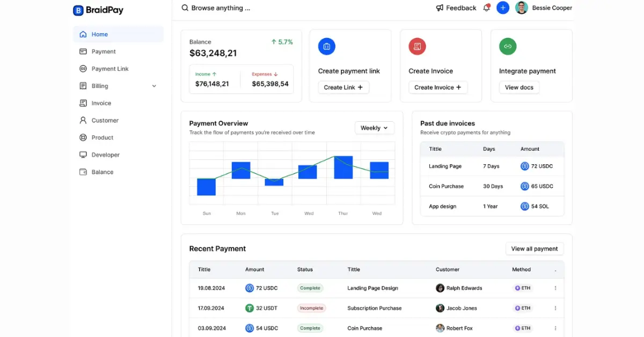The width and height of the screenshot is (644, 337).
Task: Click the blue Create payment link icon
Action: tap(326, 46)
